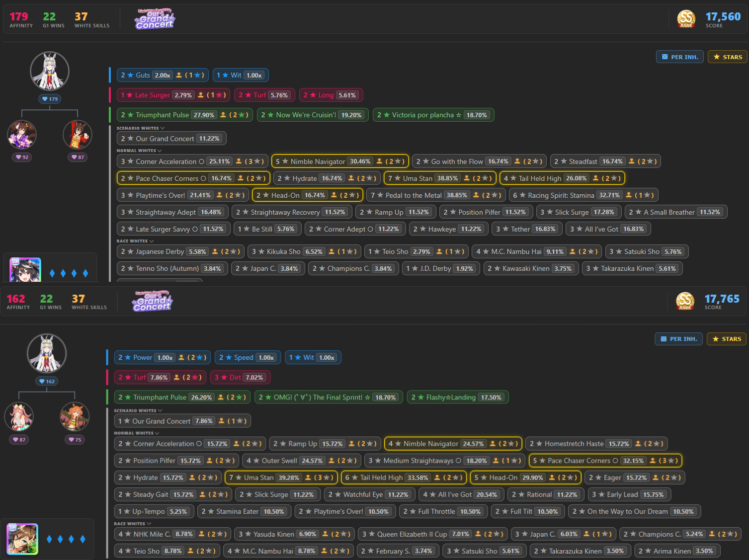Click the person icon in the Go with the Flow chip
The width and height of the screenshot is (749, 560).
click(517, 161)
